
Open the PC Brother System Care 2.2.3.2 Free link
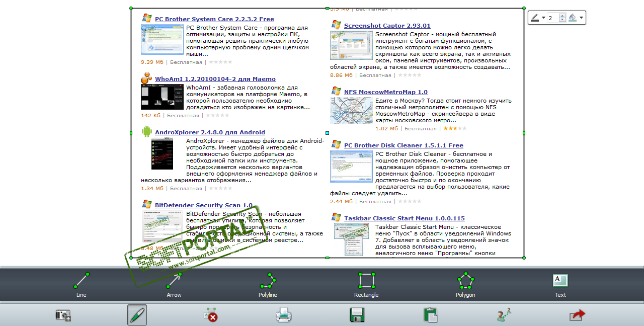coord(214,19)
